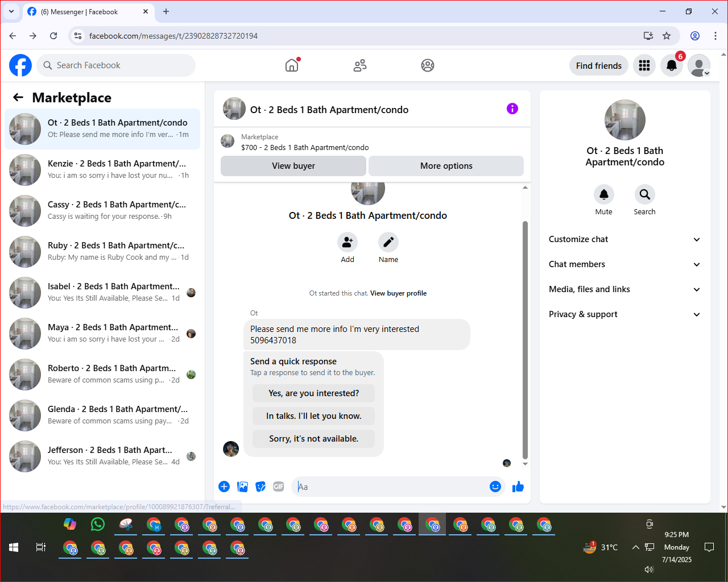
Task: Send 'Yes, are you interested?' quick response
Action: [x=313, y=393]
